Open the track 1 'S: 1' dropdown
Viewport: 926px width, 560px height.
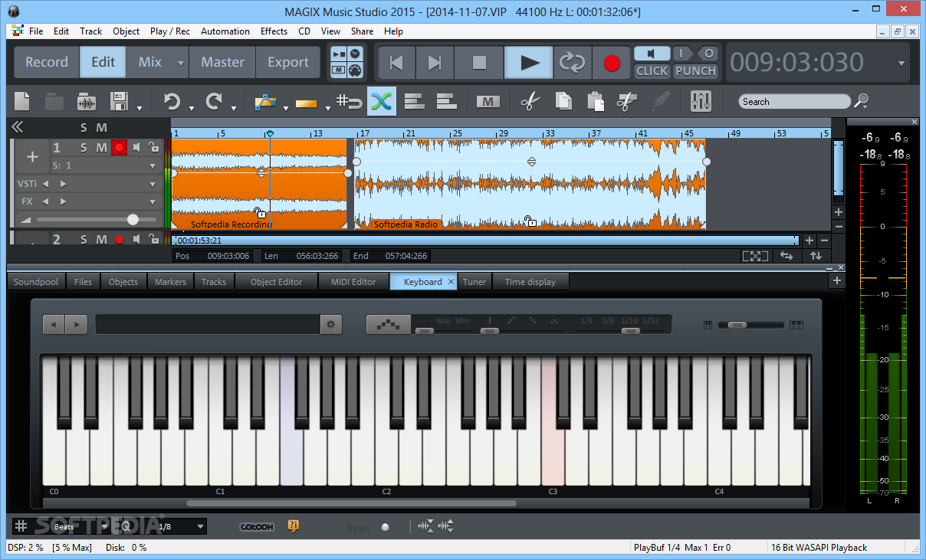pyautogui.click(x=104, y=165)
